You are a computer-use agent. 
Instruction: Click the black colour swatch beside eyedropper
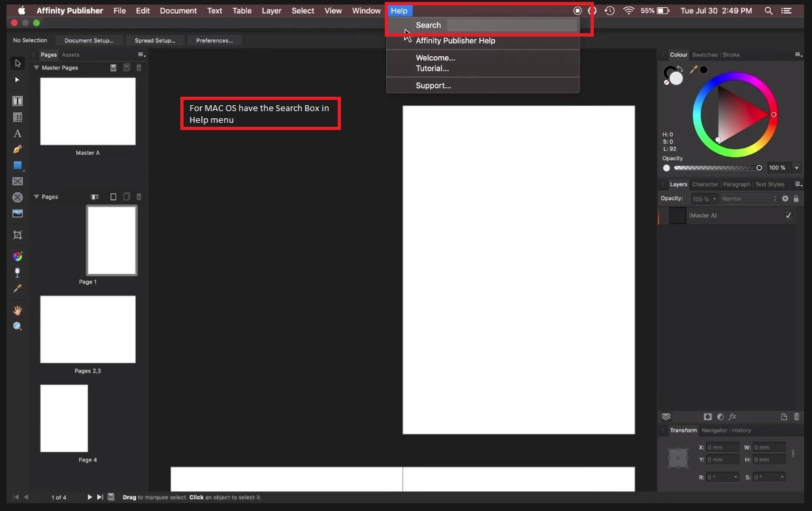click(x=704, y=69)
